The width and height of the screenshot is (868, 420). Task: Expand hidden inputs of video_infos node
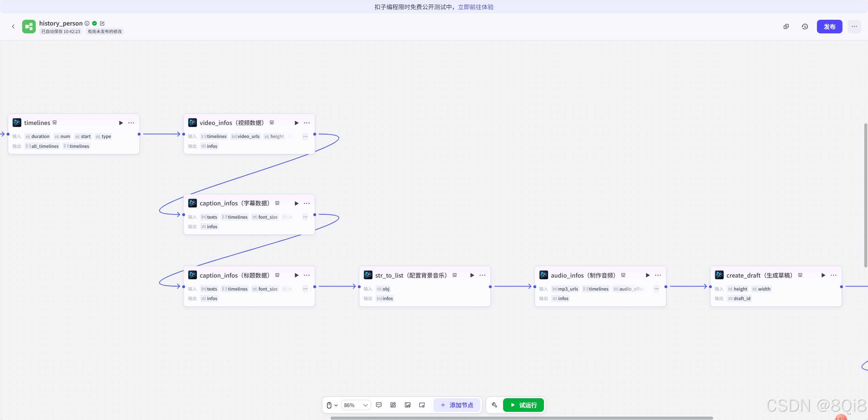pos(305,137)
